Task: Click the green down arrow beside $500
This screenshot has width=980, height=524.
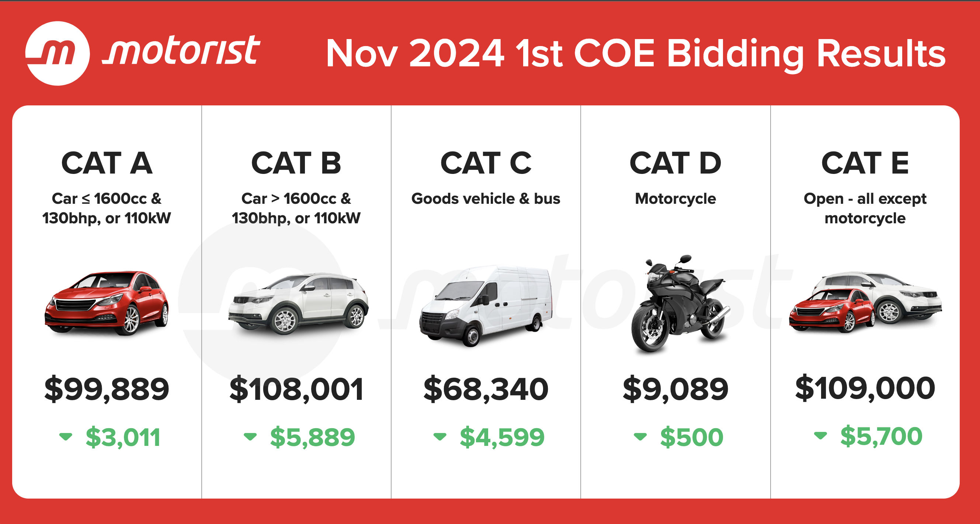Action: [640, 437]
